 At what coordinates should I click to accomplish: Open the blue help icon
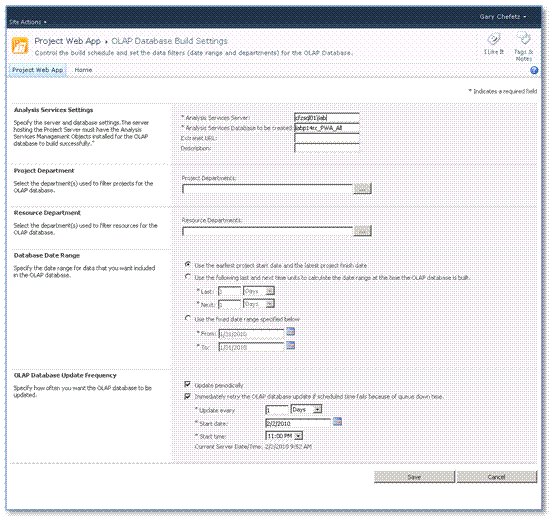click(534, 70)
